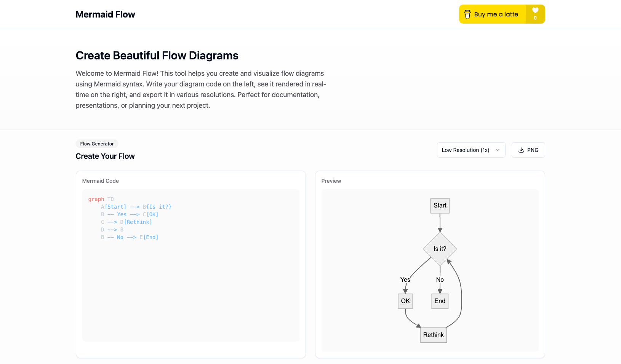Screen dimensions: 621x364
Task: Click the Preview panel label
Action: pyautogui.click(x=331, y=181)
